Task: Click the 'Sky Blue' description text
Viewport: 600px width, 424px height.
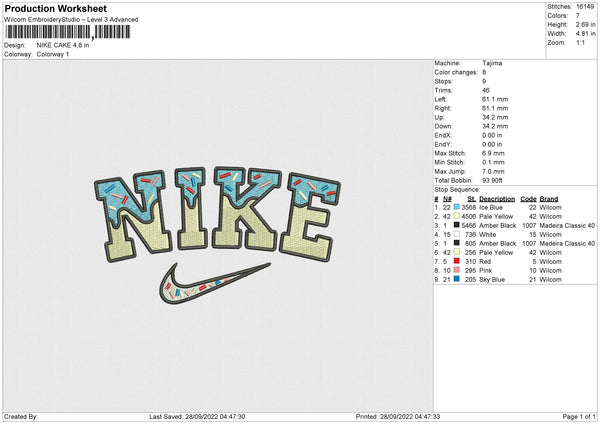Action: pyautogui.click(x=492, y=280)
